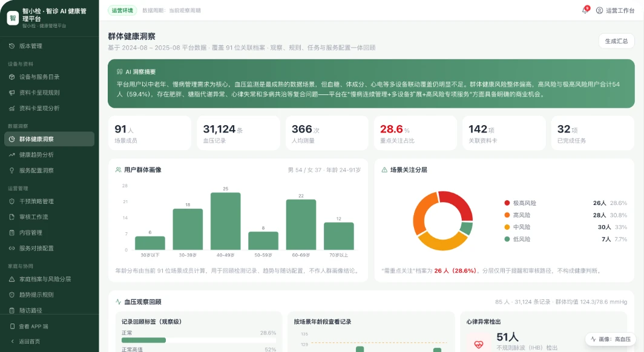Click the 366 人均测量 card
Image resolution: width=644 pixels, height=352 pixels.
pyautogui.click(x=327, y=133)
